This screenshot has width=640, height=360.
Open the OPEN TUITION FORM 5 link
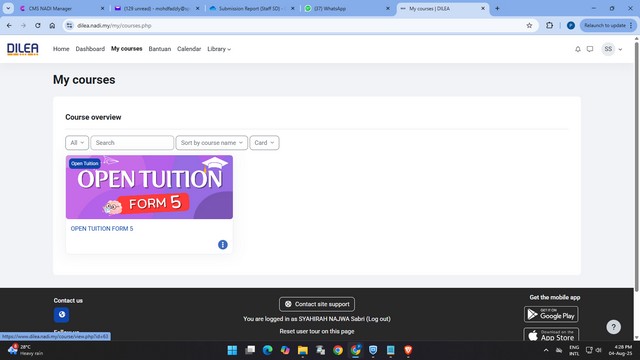(x=102, y=229)
